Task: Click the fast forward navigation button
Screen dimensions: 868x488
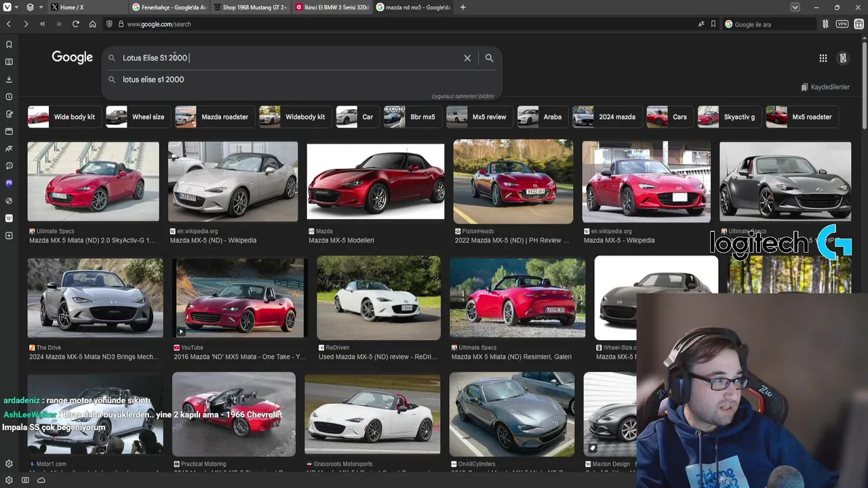Action: tap(59, 24)
